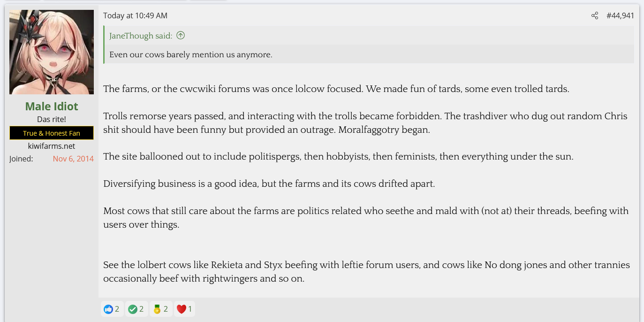Click the anime avatar image
The width and height of the screenshot is (644, 322).
pyautogui.click(x=52, y=52)
